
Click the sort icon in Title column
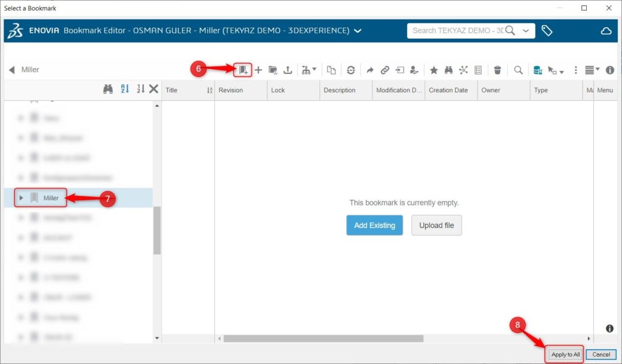(x=210, y=90)
